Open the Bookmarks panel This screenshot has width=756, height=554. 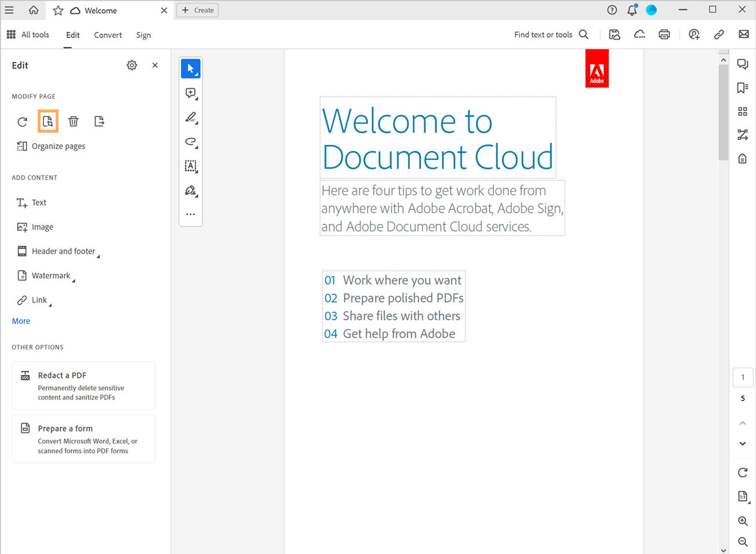(743, 88)
